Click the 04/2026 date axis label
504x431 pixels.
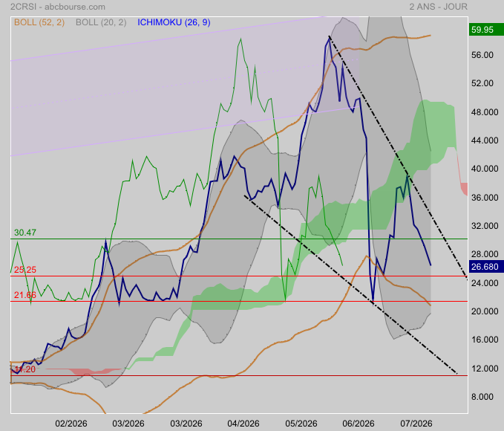point(243,424)
